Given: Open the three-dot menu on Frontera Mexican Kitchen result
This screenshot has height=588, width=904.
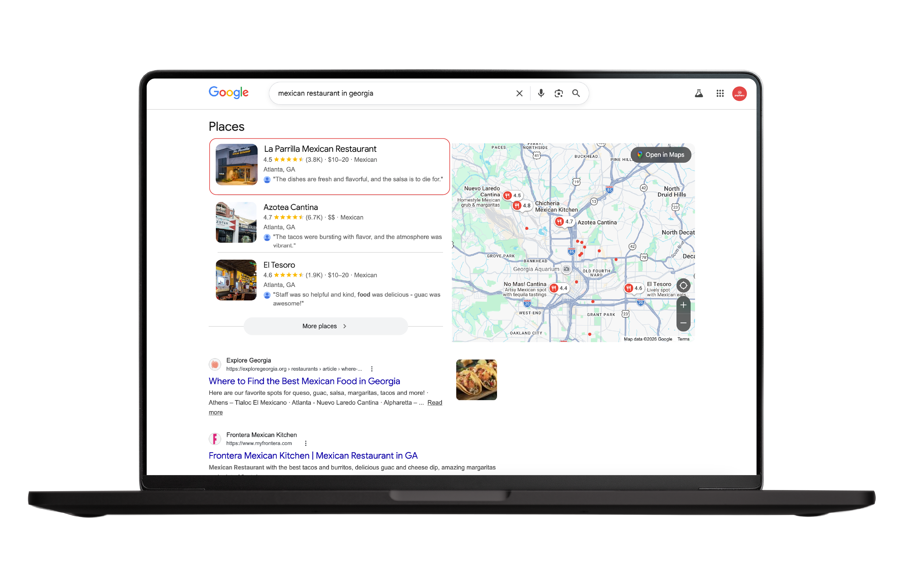Looking at the screenshot, I should (x=305, y=443).
